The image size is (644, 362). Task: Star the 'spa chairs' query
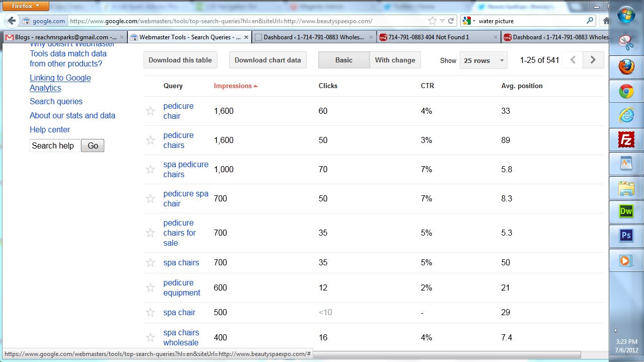150,262
